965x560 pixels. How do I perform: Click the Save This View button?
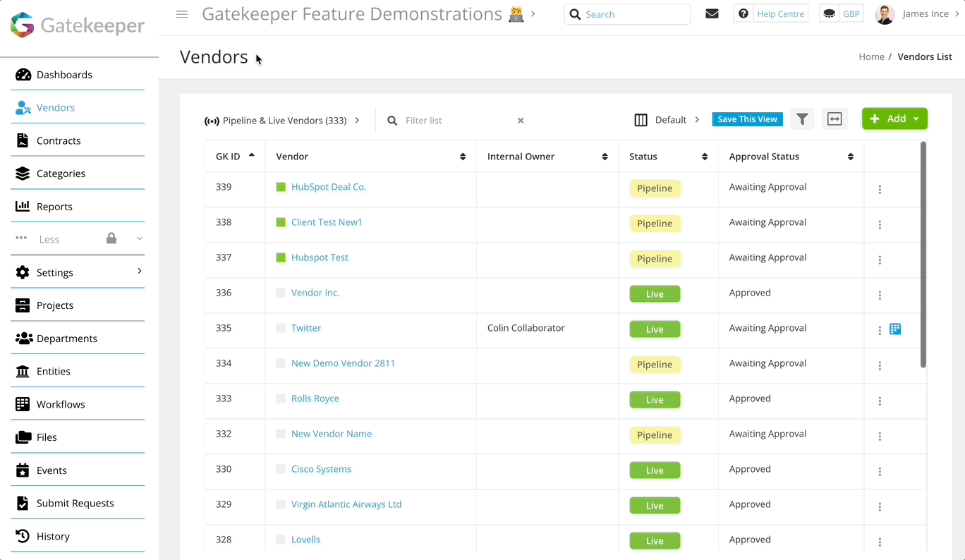tap(747, 118)
